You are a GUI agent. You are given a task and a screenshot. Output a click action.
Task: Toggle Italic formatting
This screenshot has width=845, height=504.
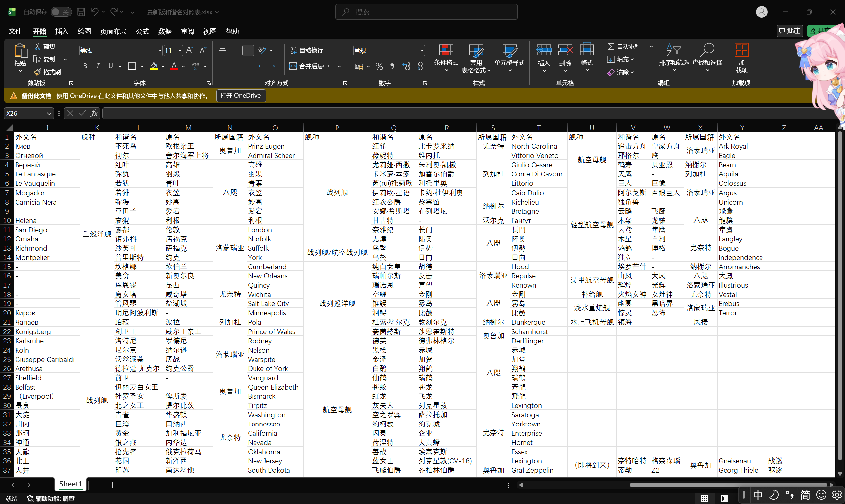98,66
